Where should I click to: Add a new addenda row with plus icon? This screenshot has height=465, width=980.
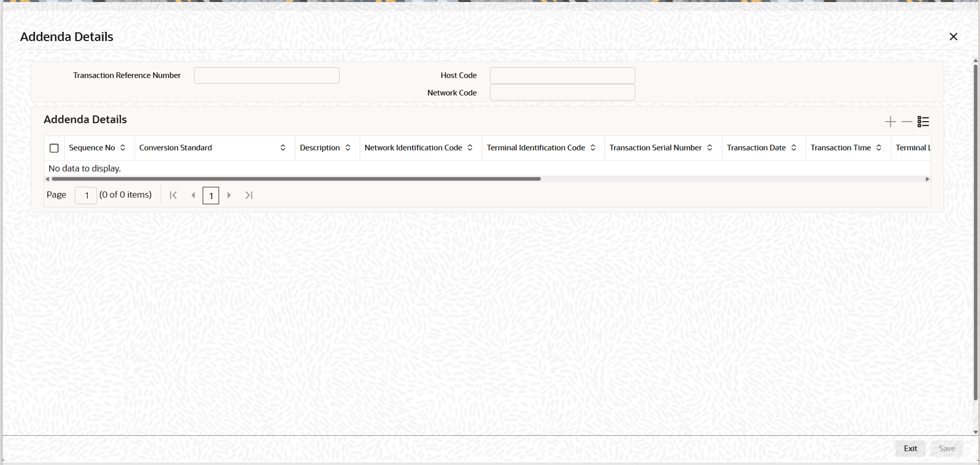point(890,122)
